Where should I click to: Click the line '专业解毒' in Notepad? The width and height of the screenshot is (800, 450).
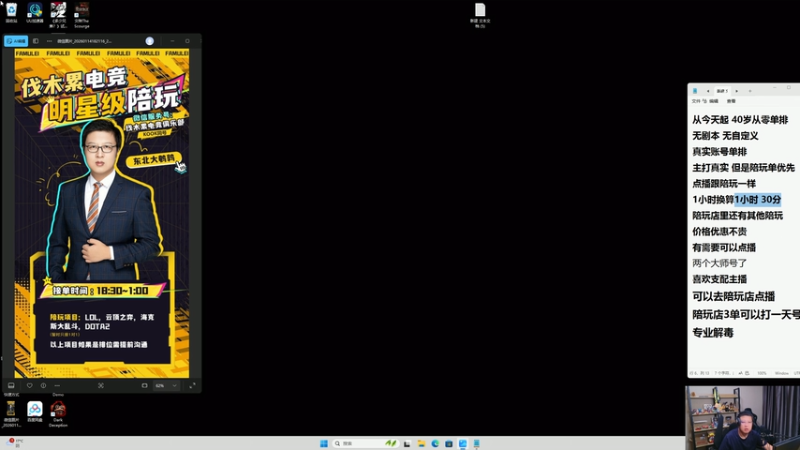713,333
